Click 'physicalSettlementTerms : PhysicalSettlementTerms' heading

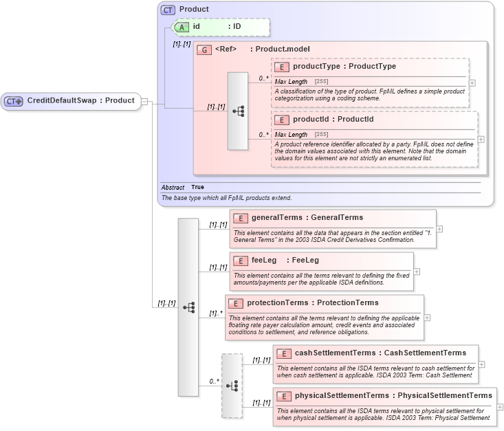393,396
